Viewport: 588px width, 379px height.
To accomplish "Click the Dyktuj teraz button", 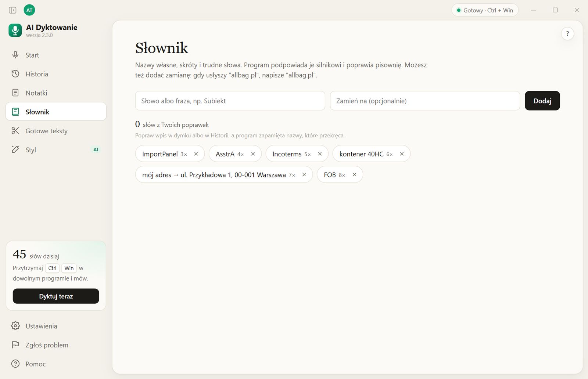I will pyautogui.click(x=56, y=296).
